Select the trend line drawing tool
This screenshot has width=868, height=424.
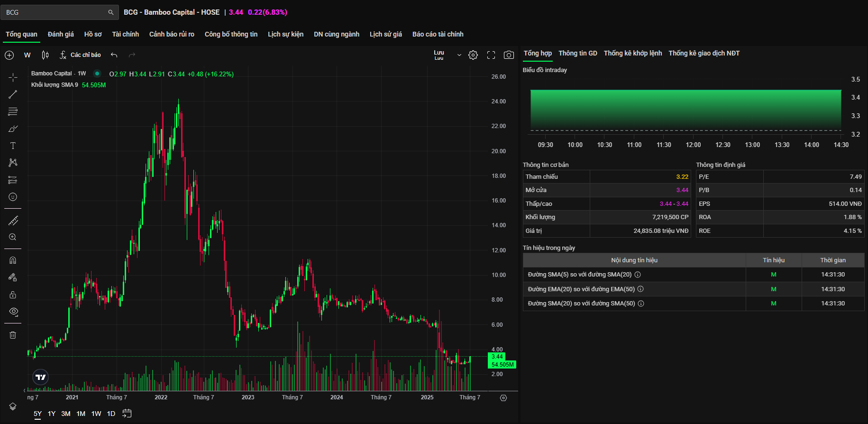pyautogui.click(x=13, y=94)
